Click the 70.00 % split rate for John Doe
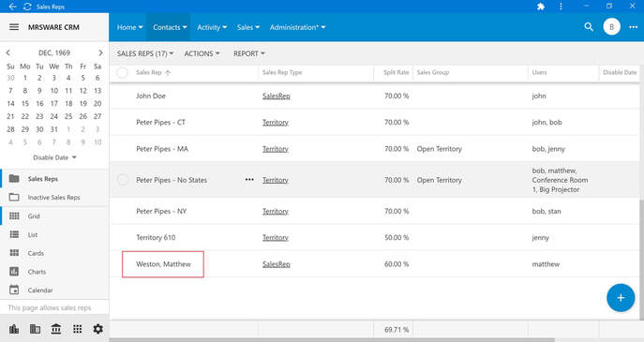Screen dimensions: 644x342 tap(397, 97)
